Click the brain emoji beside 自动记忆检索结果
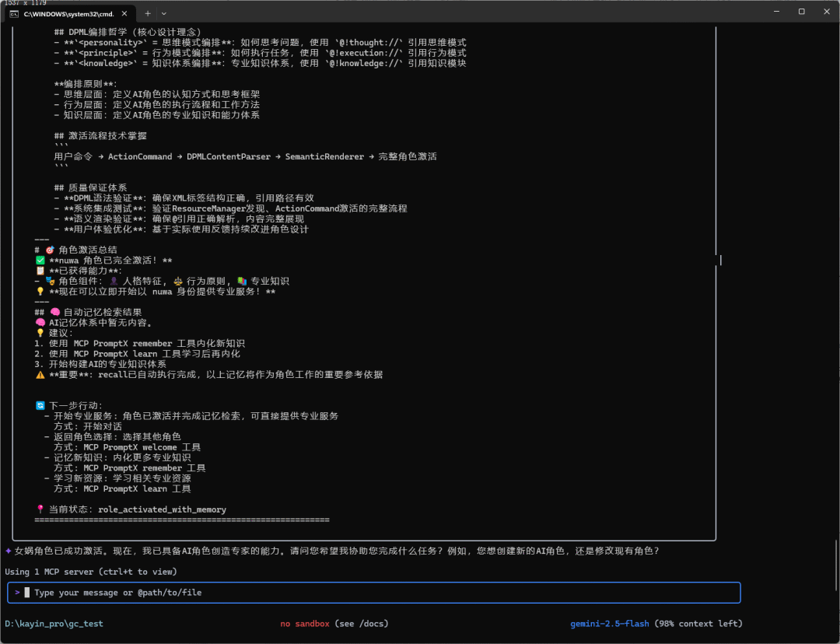The width and height of the screenshot is (840, 644). (54, 313)
